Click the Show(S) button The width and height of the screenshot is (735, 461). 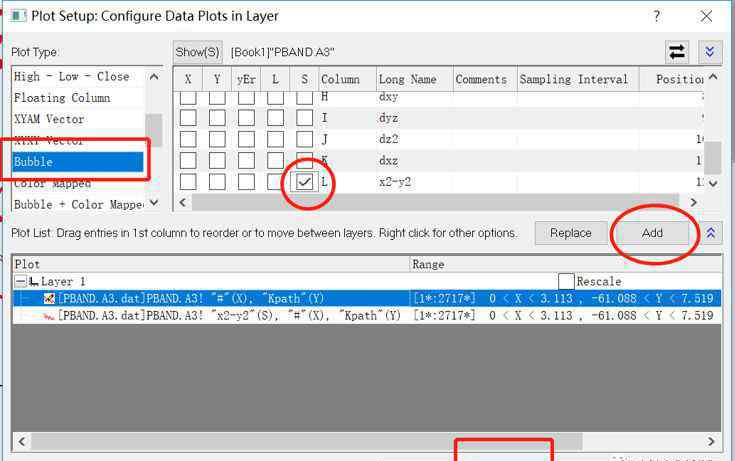(197, 52)
